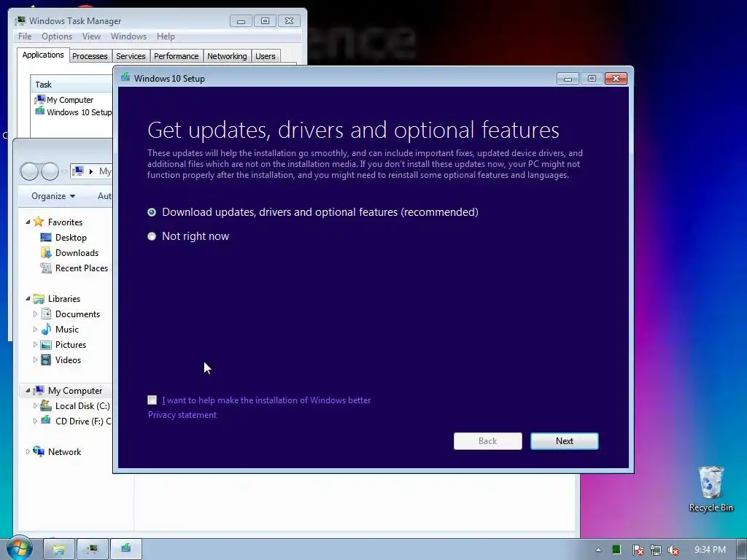This screenshot has width=747, height=560.
Task: Expand the Music library
Action: click(x=35, y=329)
